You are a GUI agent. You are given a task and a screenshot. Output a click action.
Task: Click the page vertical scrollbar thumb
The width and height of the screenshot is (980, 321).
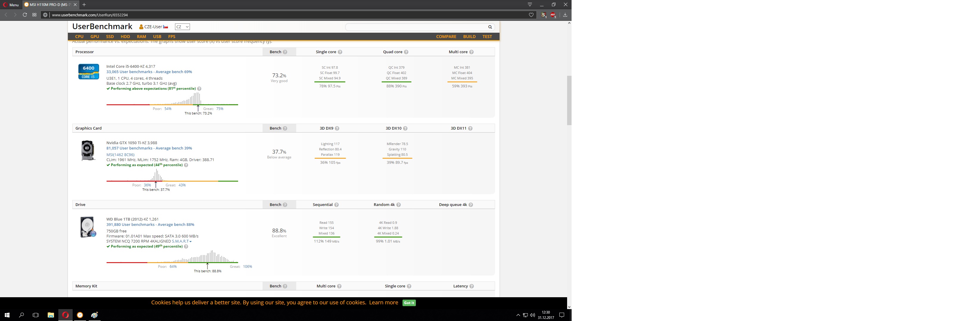[x=569, y=100]
